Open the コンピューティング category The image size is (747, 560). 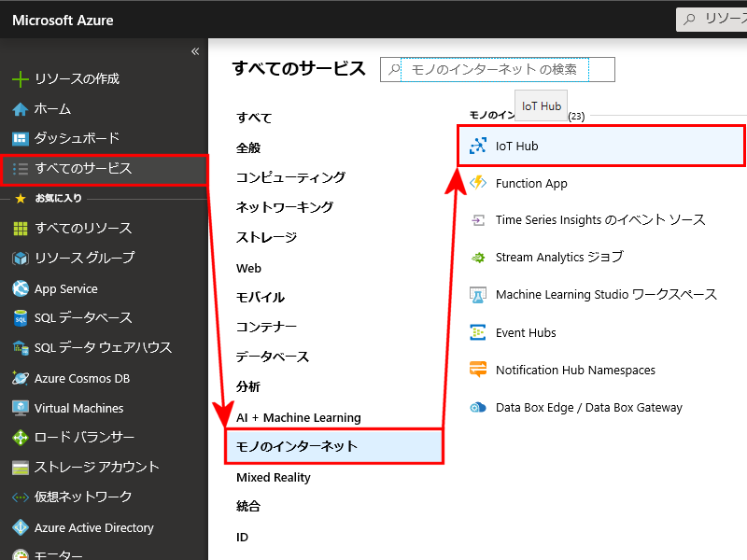click(290, 177)
